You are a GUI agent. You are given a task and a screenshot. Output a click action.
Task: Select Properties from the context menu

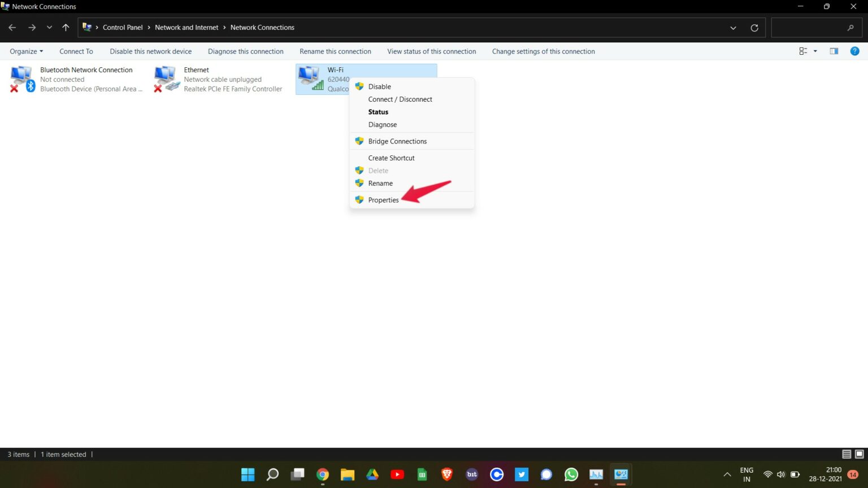pyautogui.click(x=383, y=199)
